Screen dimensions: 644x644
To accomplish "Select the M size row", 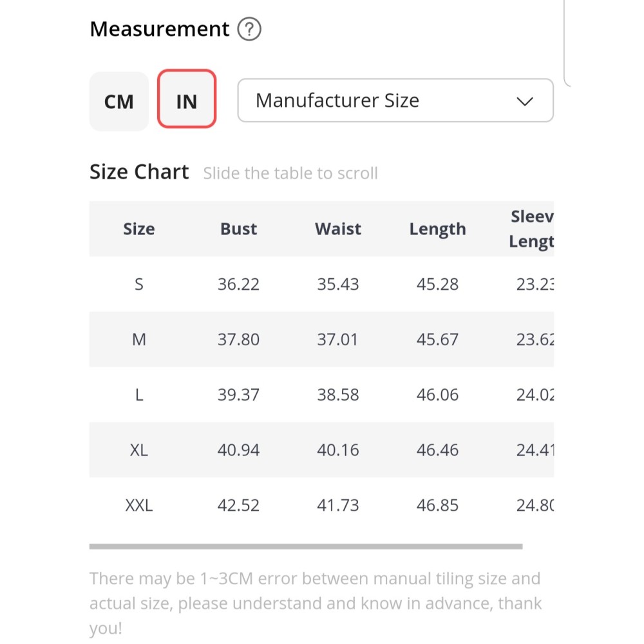I will [139, 339].
